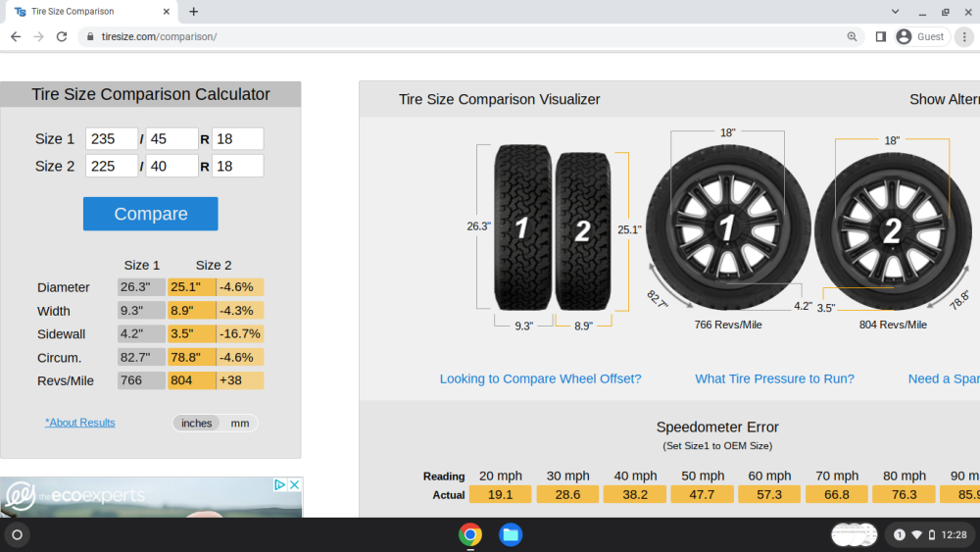Click 766 Revs/Mile label
Image resolution: width=980 pixels, height=552 pixels.
(728, 326)
